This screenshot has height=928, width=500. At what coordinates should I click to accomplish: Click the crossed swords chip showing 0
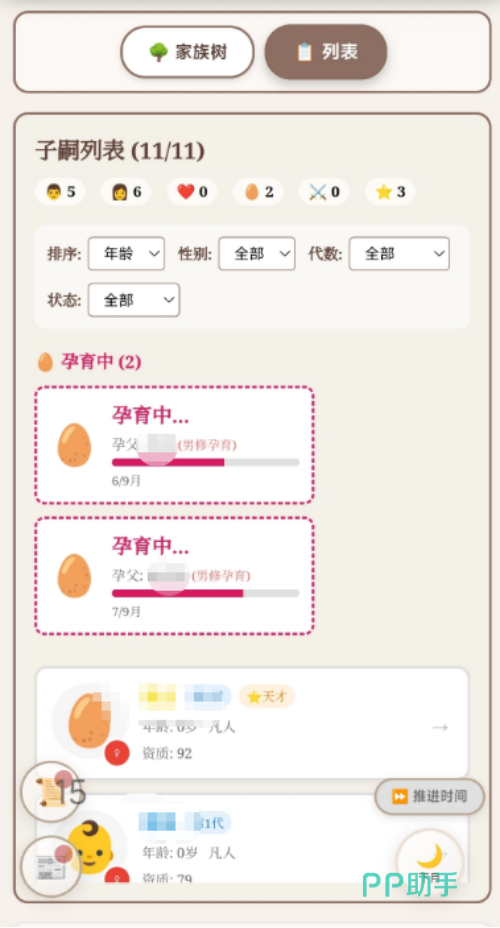point(324,192)
